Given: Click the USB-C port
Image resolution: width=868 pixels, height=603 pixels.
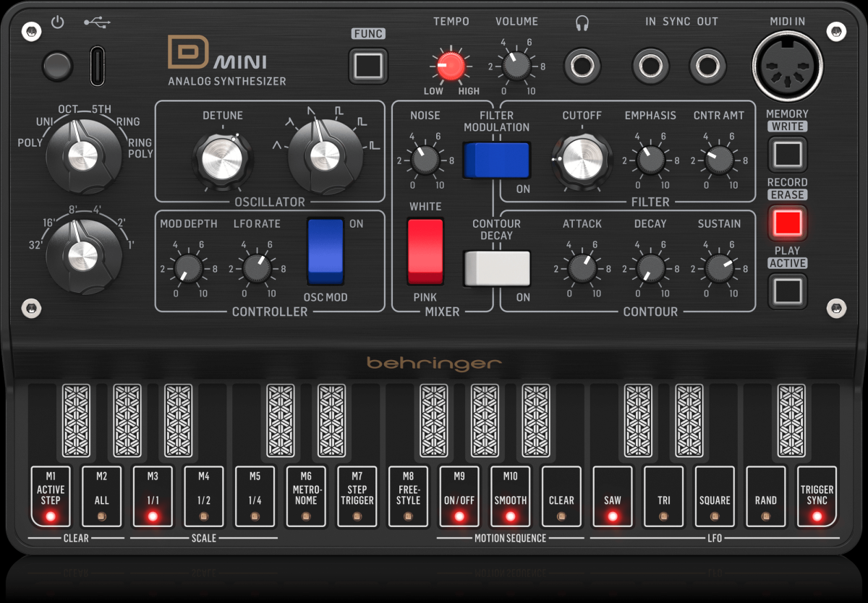Looking at the screenshot, I should pos(97,66).
